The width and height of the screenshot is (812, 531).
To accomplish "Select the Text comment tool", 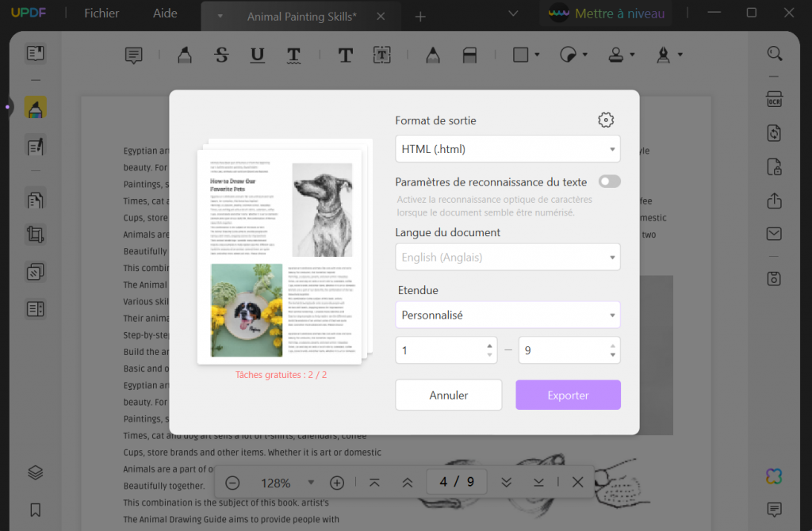I will 346,55.
